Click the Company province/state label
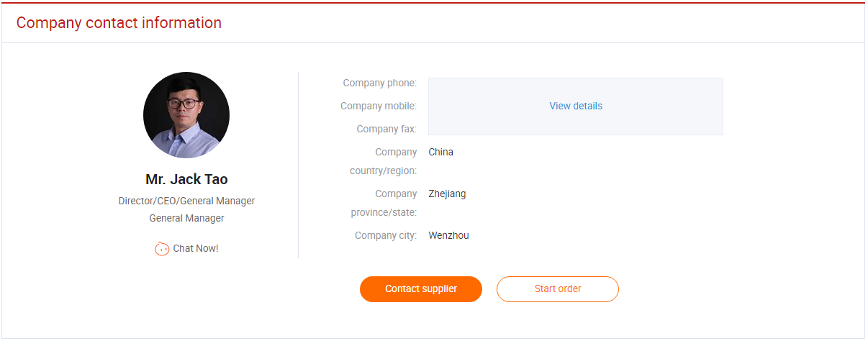The image size is (868, 341). [384, 203]
